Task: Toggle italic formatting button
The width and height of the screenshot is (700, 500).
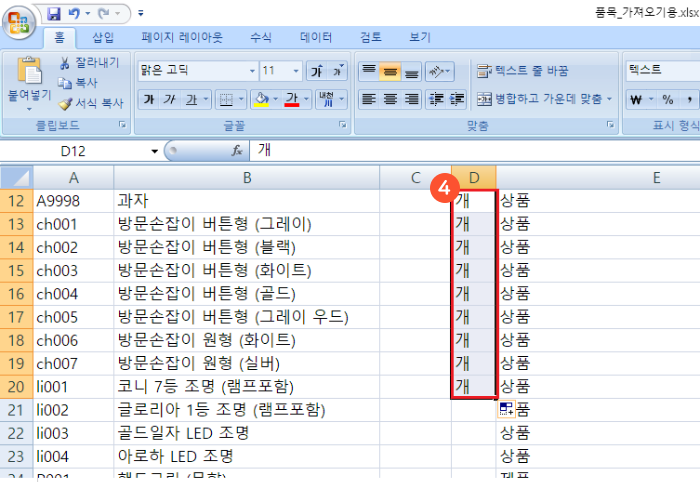Action: coord(170,99)
